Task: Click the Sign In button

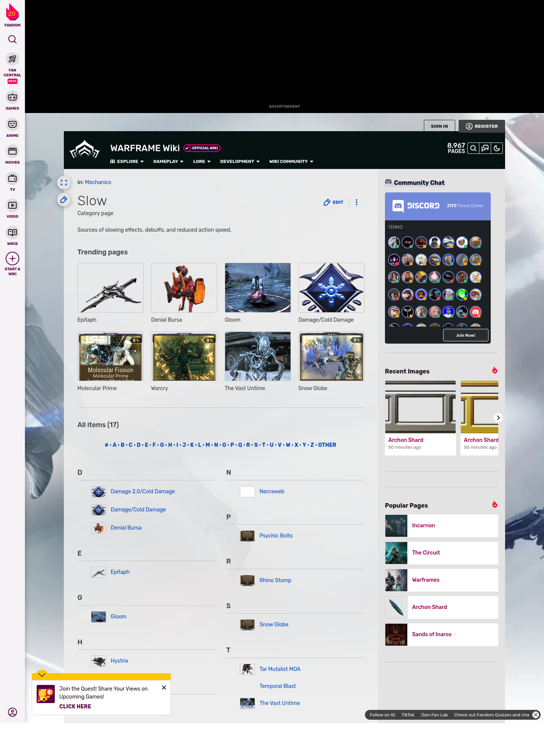Action: [x=439, y=126]
